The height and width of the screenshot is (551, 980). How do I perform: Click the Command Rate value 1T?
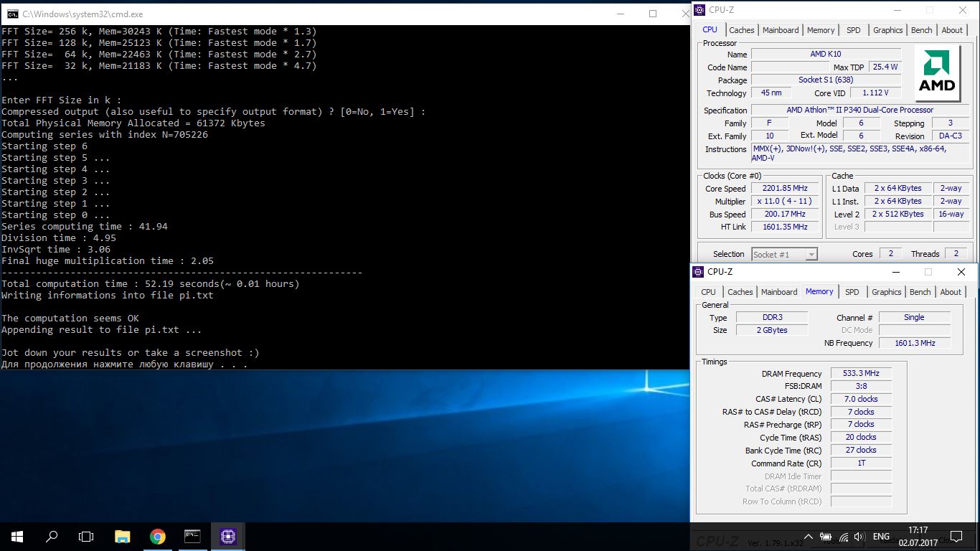point(861,463)
